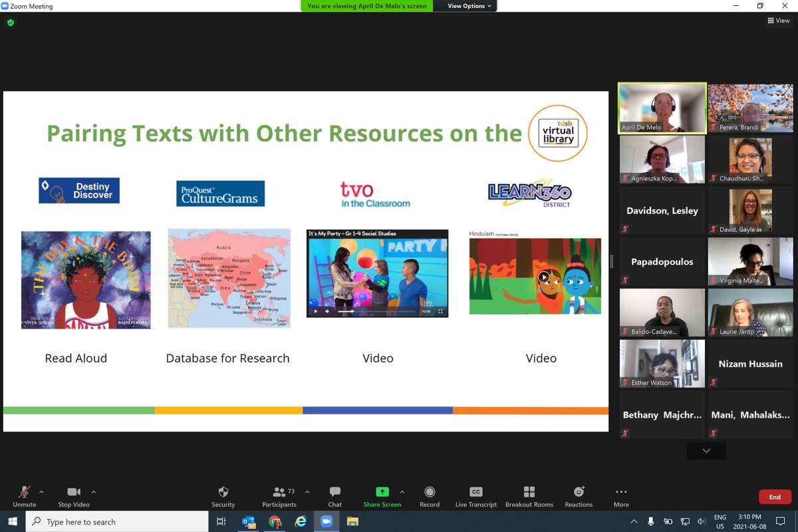The image size is (798, 532).
Task: Show hidden system tray icons
Action: tap(634, 522)
